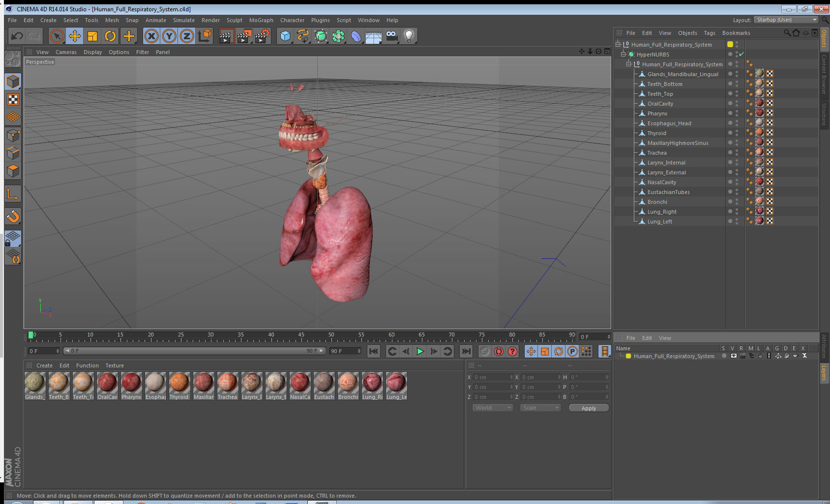830x504 pixels.
Task: Toggle the coordinate system icon
Action: coord(205,36)
